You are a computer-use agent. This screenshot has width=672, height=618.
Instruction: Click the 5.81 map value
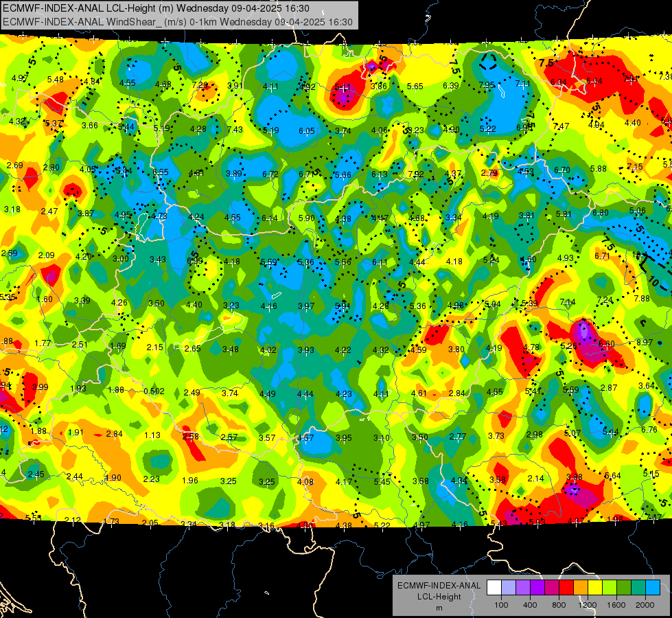[564, 214]
